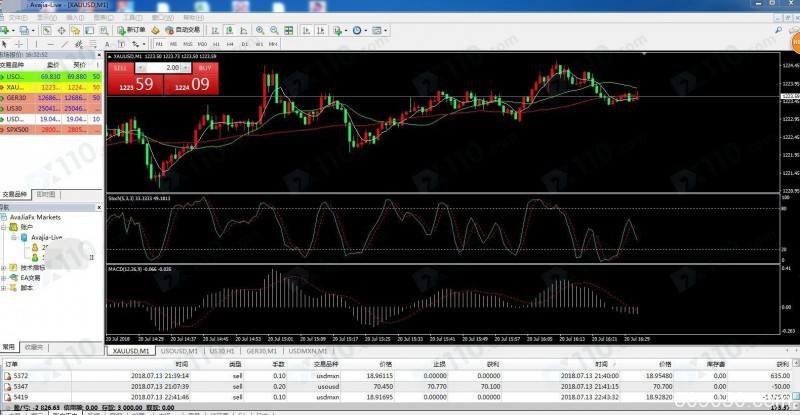Switch to the 即时图 tick chart tab
The image size is (800, 415).
pos(46,194)
